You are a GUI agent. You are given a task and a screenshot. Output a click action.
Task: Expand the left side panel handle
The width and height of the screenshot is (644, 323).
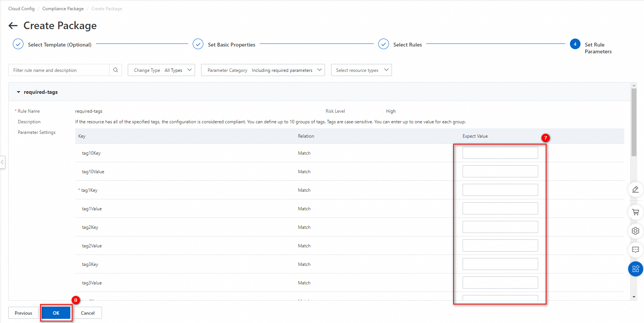point(2,162)
